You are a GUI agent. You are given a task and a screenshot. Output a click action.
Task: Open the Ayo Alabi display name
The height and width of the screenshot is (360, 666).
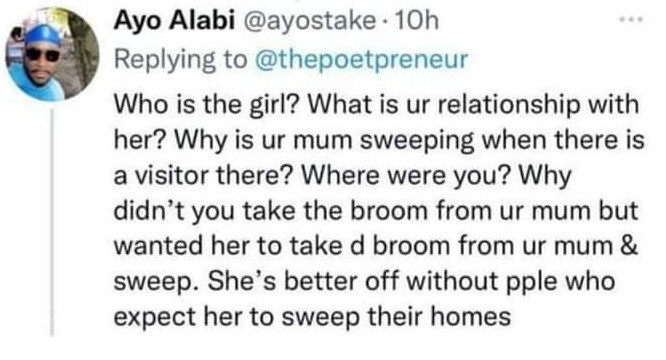pos(174,20)
